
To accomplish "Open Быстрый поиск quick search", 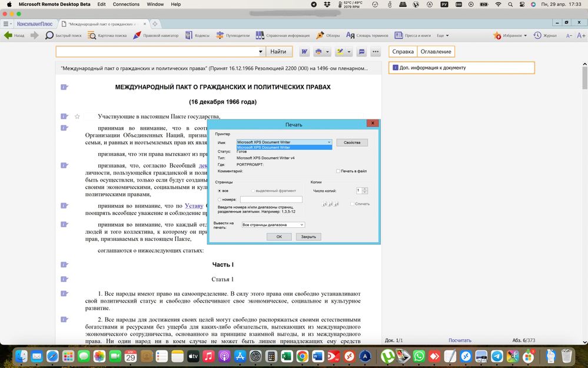I will [63, 35].
